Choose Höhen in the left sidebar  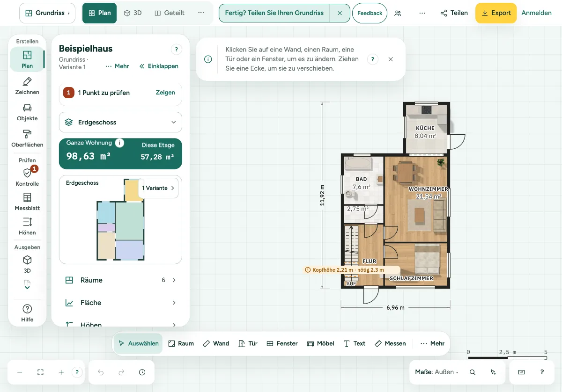tap(27, 226)
